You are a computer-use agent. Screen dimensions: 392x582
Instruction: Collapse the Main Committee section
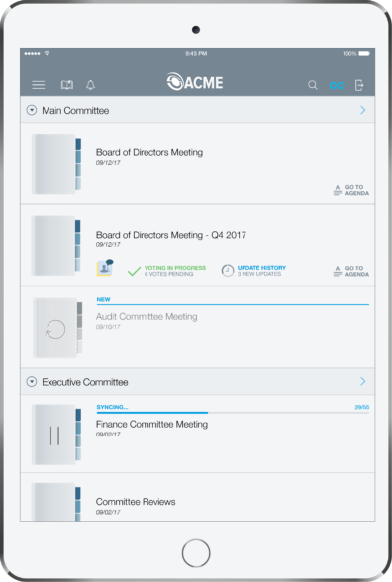(x=32, y=110)
